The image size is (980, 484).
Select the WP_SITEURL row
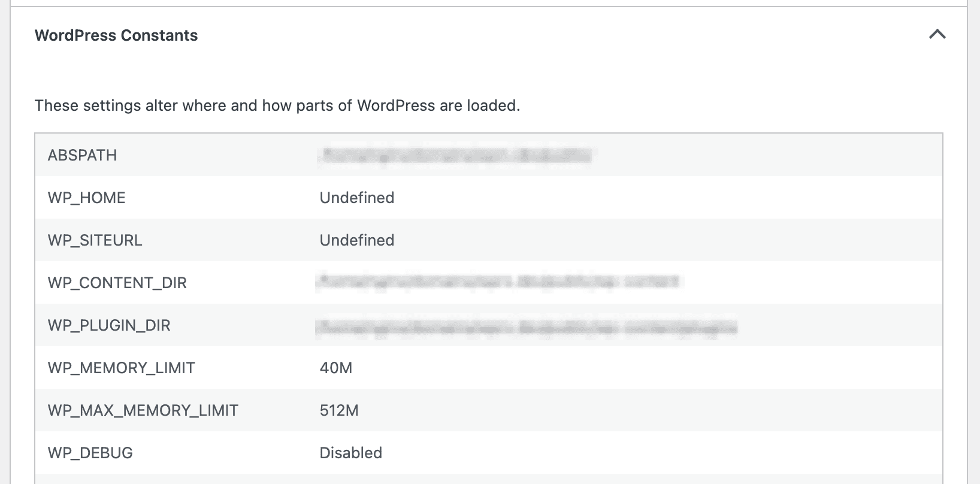(x=95, y=240)
